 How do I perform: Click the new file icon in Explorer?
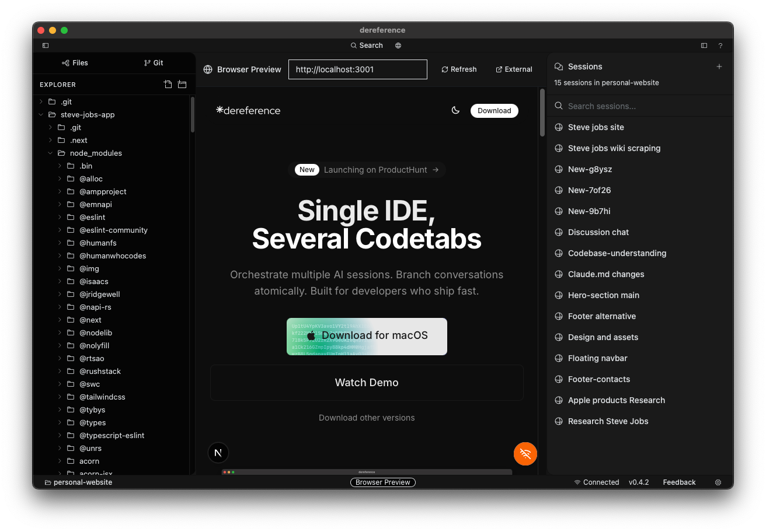coord(168,85)
